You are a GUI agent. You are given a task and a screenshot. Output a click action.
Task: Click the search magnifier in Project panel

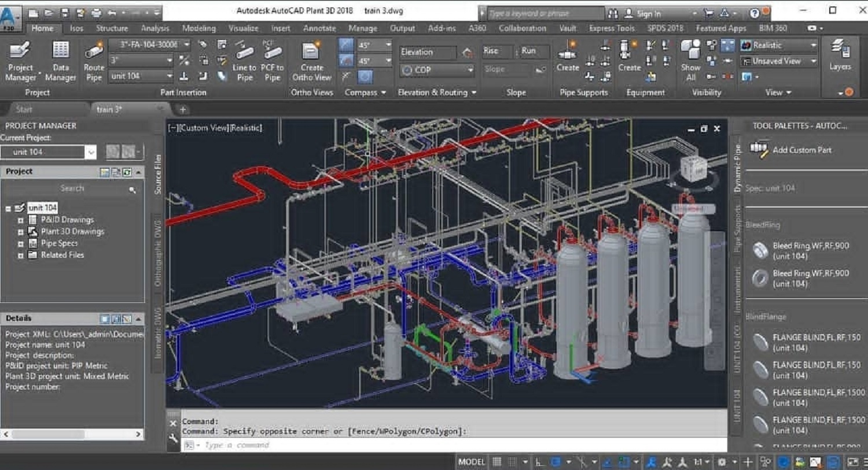click(133, 189)
